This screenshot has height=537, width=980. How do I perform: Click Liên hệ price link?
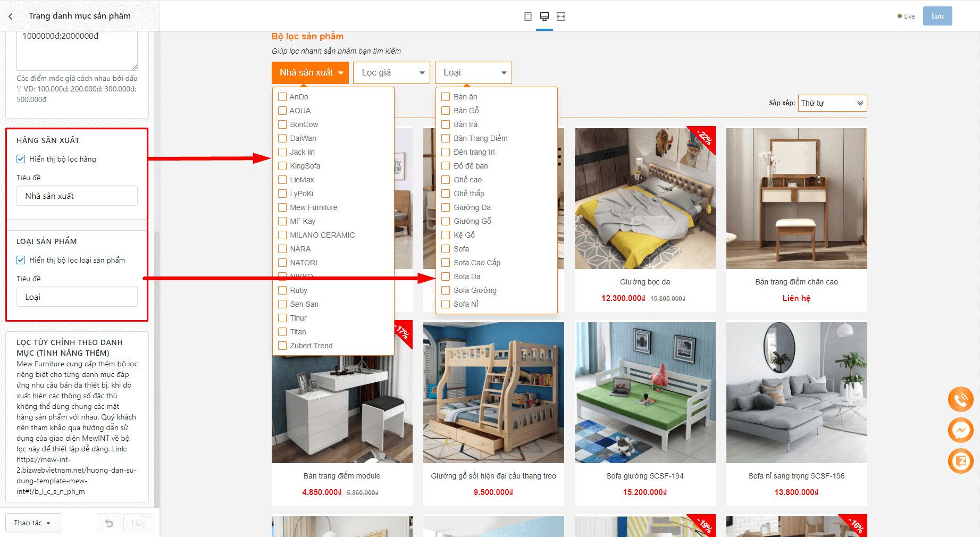click(797, 298)
